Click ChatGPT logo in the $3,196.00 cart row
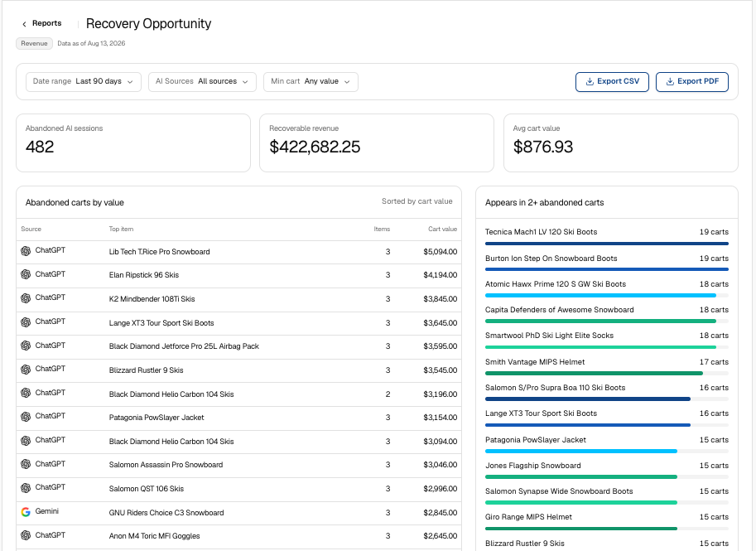The width and height of the screenshot is (756, 551). coord(26,393)
